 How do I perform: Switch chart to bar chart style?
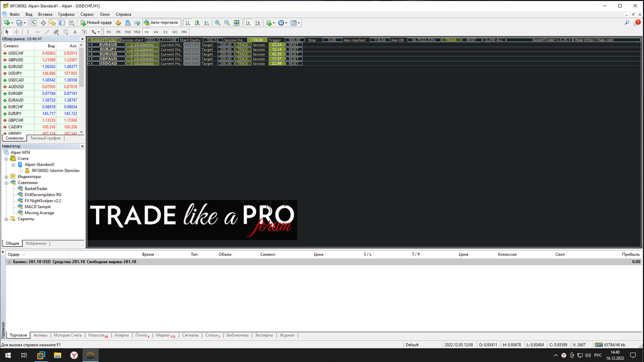coord(188,22)
